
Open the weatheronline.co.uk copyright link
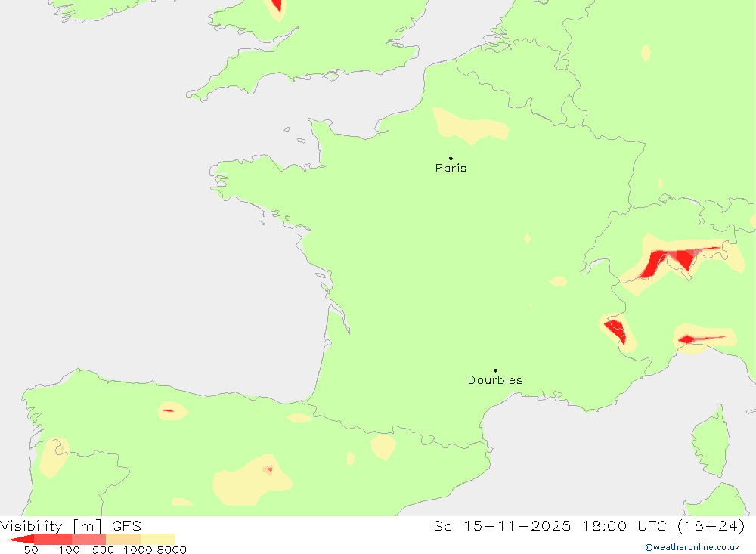pos(692,547)
